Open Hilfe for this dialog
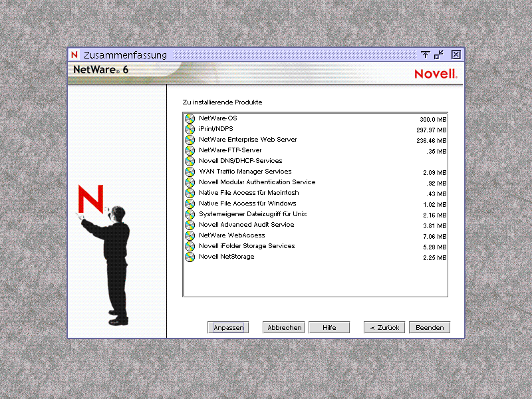 coord(329,327)
